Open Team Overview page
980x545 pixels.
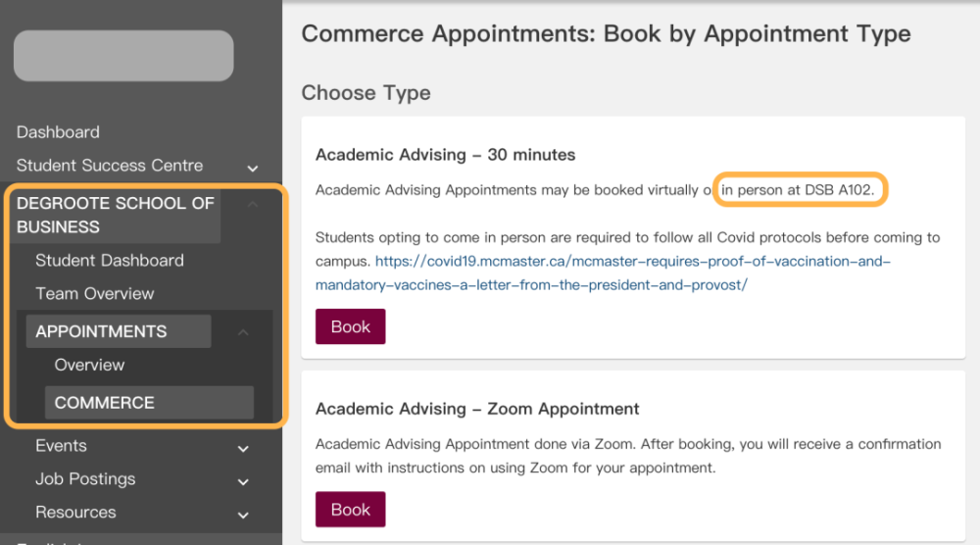pyautogui.click(x=95, y=294)
